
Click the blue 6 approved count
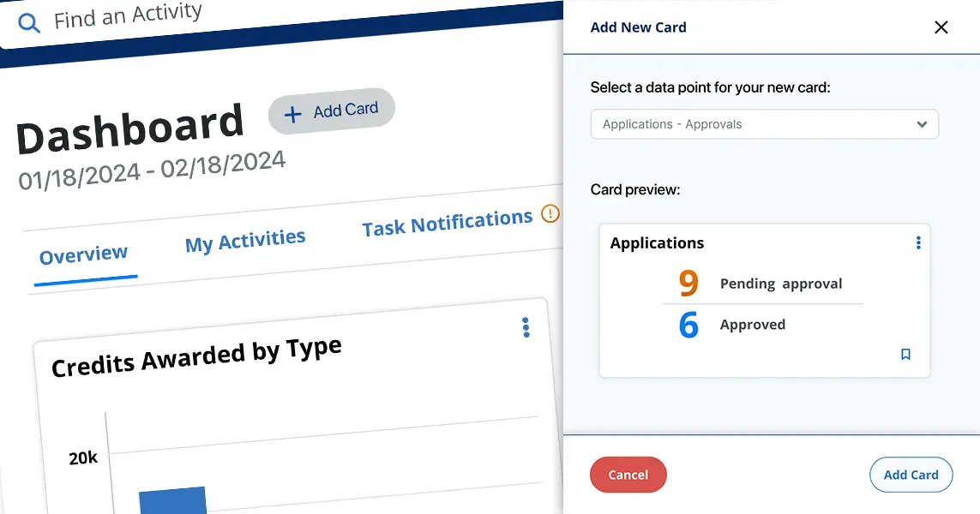pos(688,326)
